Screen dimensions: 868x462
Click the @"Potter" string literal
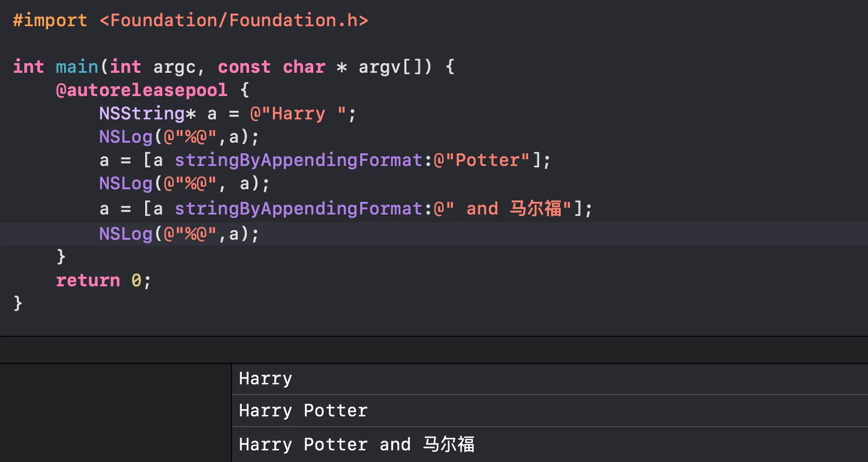482,160
